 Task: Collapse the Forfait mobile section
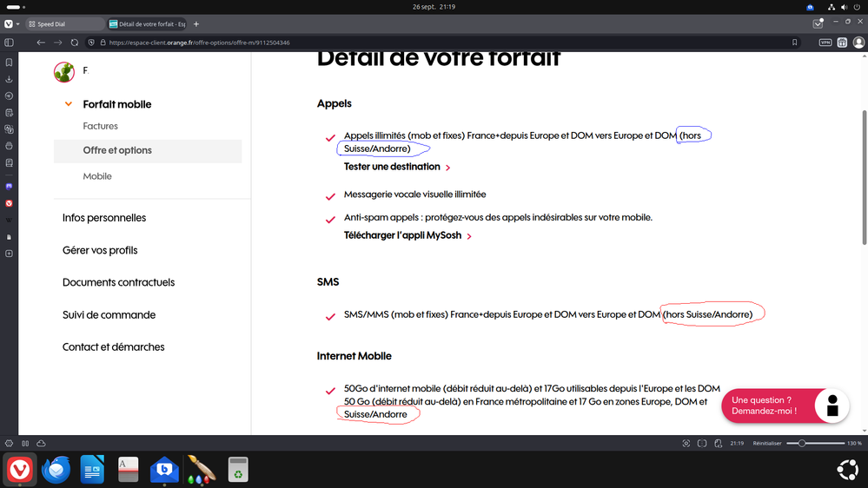point(69,104)
